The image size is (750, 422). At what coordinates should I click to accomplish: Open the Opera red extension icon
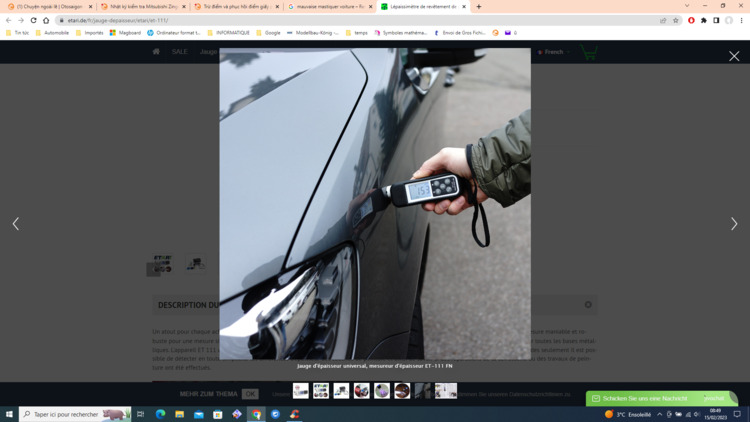(691, 20)
